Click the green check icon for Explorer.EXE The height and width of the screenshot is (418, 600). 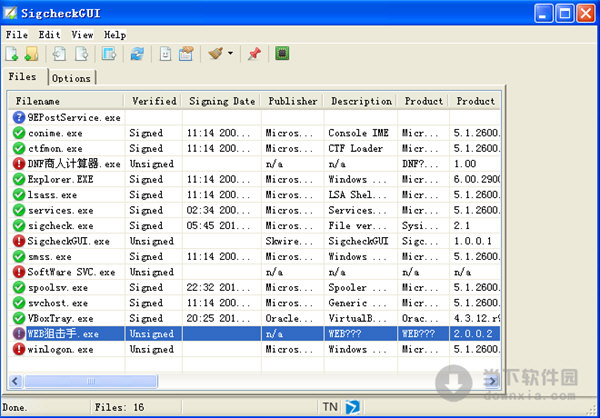[x=19, y=180]
